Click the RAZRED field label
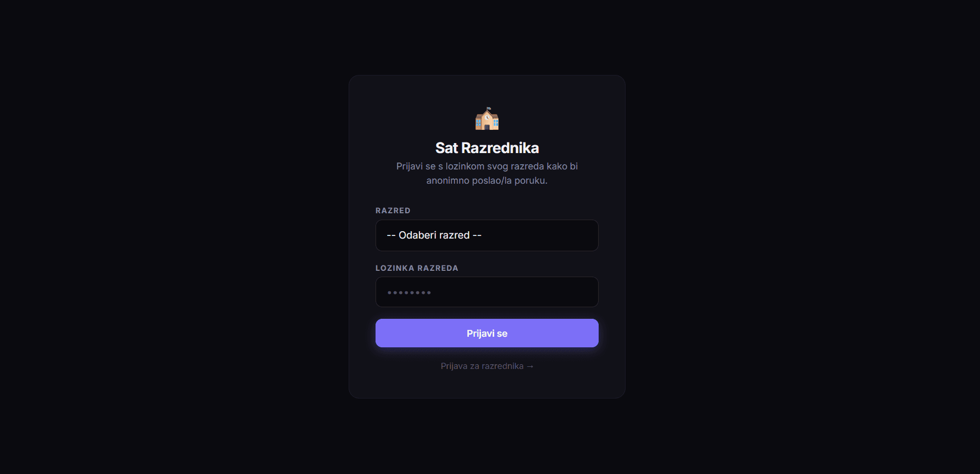This screenshot has height=474, width=980. coord(393,211)
